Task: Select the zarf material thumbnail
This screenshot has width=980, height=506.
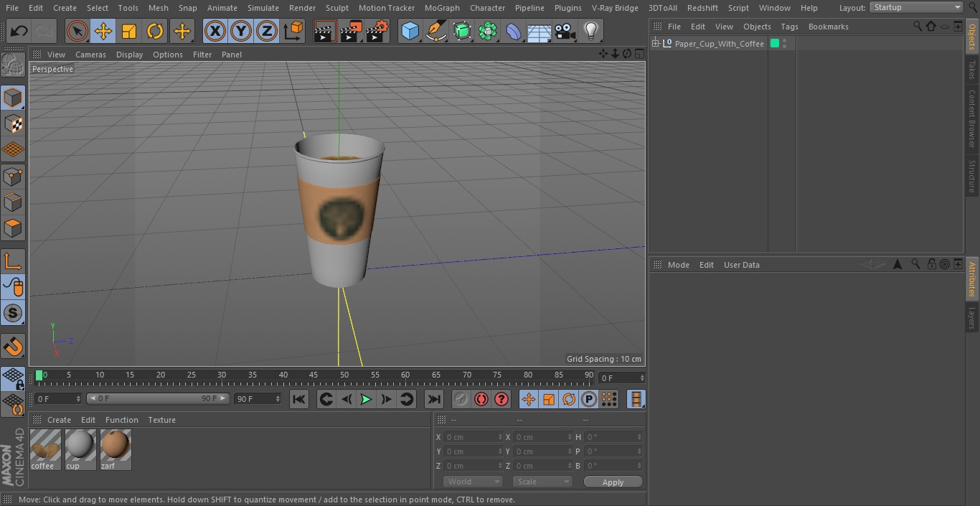Action: [116, 449]
